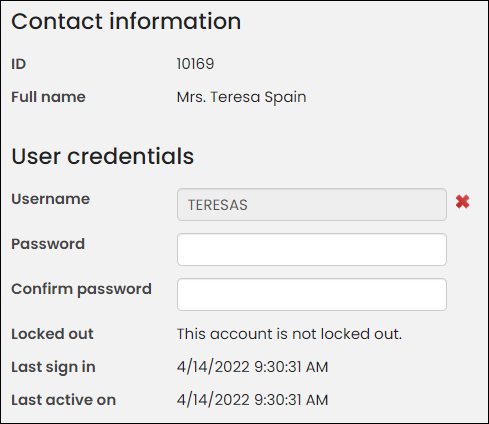Screen dimensions: 489x424
Task: Click the name Mrs. Teresa Spain
Action: click(x=241, y=97)
